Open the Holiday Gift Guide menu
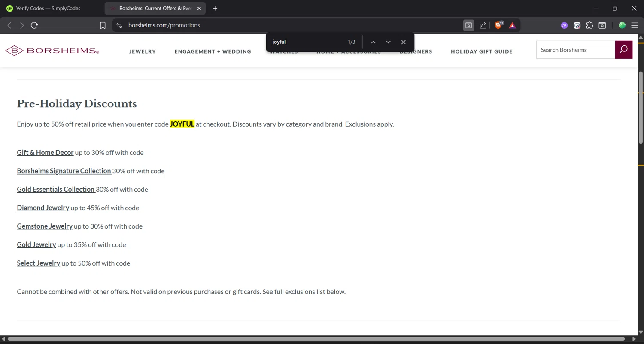644x344 pixels. pyautogui.click(x=482, y=51)
